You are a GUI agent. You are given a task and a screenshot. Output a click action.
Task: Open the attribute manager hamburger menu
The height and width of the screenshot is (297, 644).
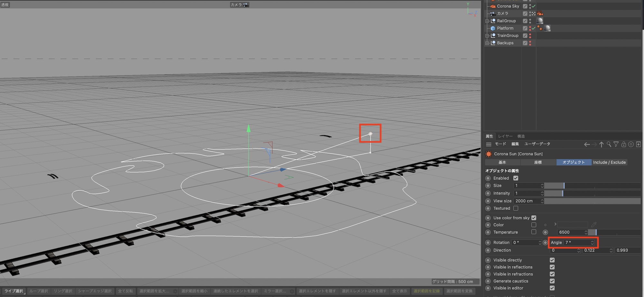[x=488, y=144]
